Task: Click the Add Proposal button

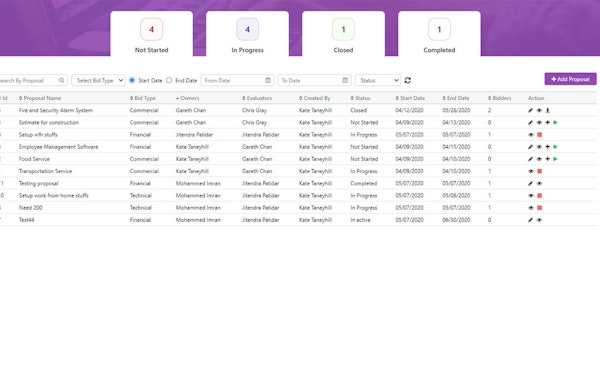Action: (570, 79)
